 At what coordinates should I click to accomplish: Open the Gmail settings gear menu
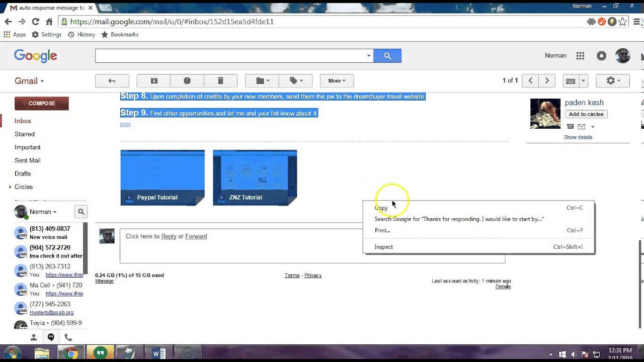click(x=613, y=81)
